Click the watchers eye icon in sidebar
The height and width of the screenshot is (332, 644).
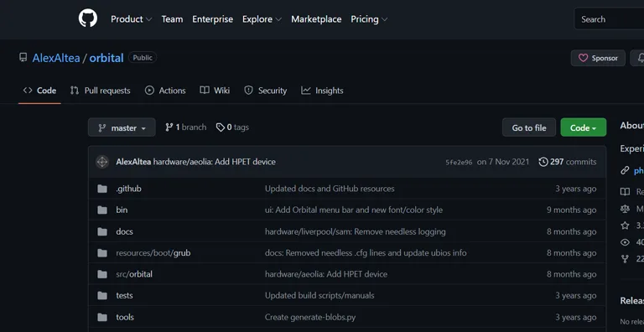pyautogui.click(x=625, y=242)
